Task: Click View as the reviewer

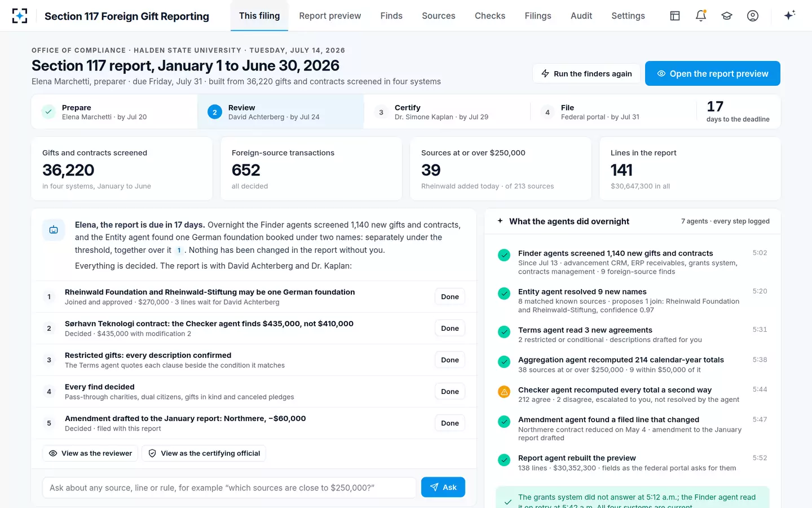Action: click(90, 453)
